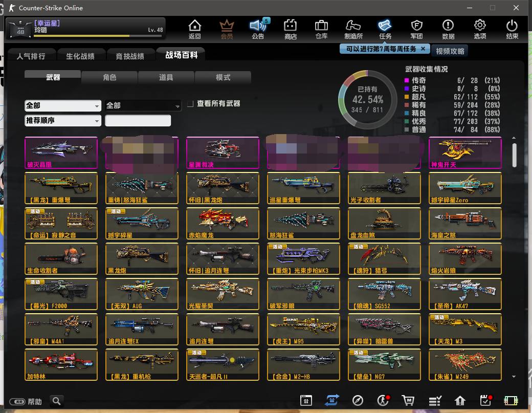Select the 赤焰魔龙 weapon card
Viewport: 532px width, 413px height.
[x=223, y=223]
